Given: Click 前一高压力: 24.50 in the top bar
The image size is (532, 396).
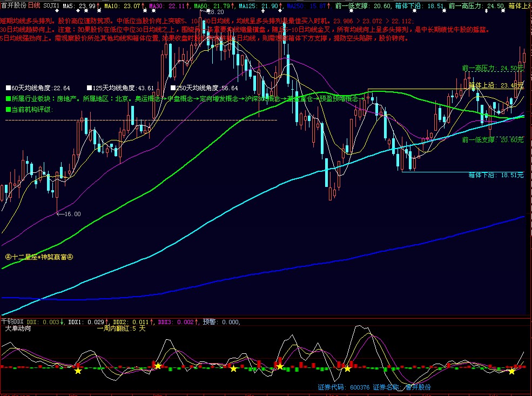Looking at the screenshot, I should 476,6.
